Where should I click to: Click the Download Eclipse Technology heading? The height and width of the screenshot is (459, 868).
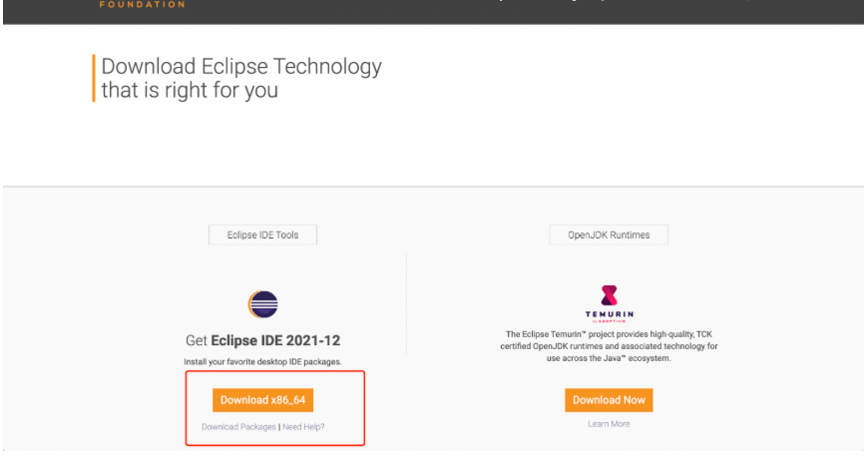pos(241,67)
